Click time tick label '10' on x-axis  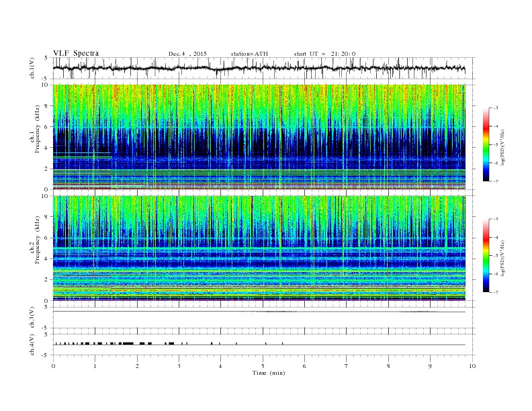[x=472, y=366]
